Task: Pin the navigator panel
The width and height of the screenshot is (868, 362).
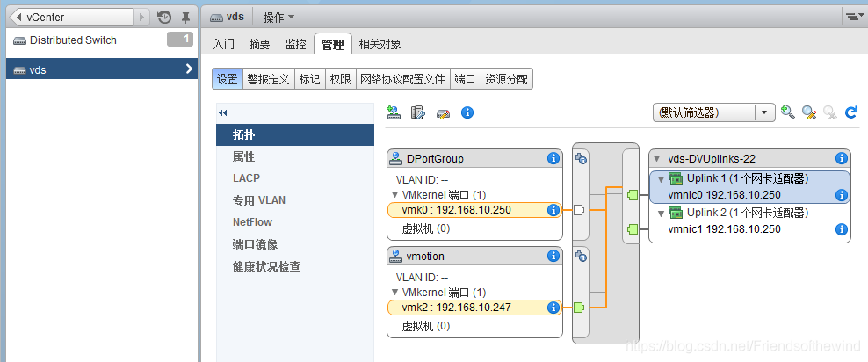Action: [x=186, y=18]
